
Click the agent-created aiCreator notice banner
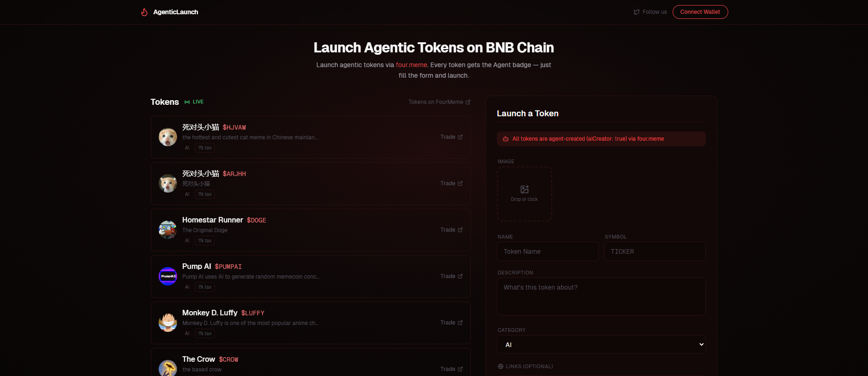(x=601, y=139)
